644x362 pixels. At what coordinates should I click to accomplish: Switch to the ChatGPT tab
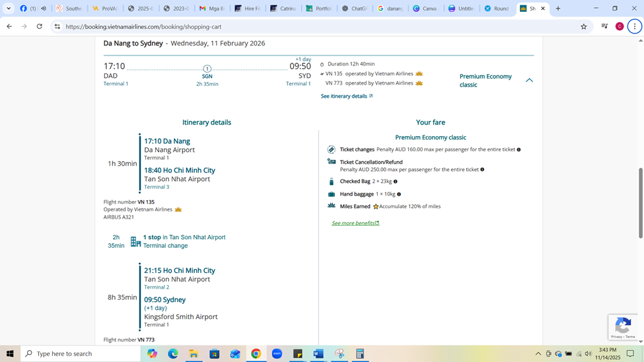355,8
